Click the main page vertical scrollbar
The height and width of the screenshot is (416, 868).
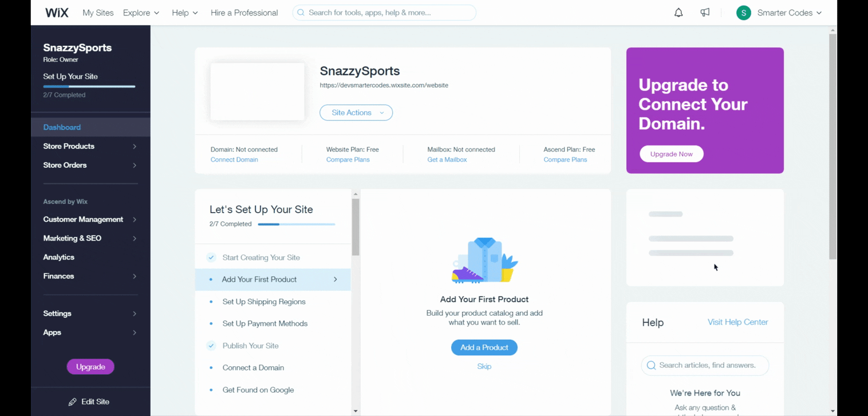click(833, 146)
